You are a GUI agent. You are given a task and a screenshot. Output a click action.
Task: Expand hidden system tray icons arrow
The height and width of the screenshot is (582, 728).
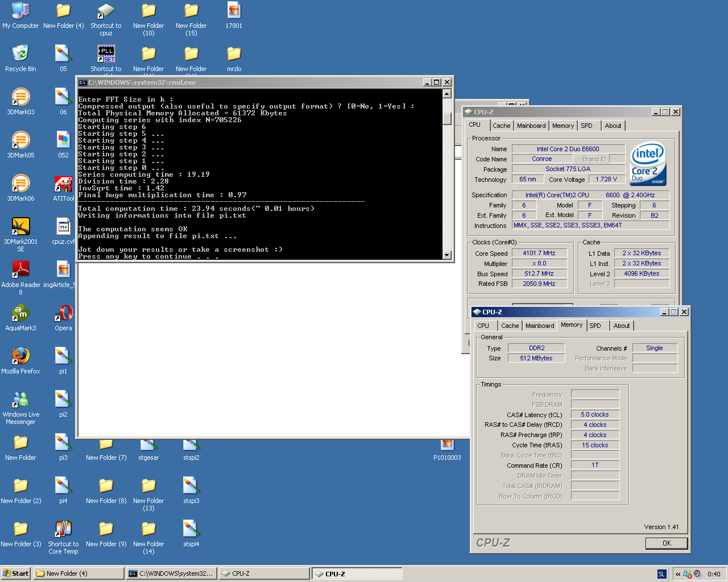point(678,574)
